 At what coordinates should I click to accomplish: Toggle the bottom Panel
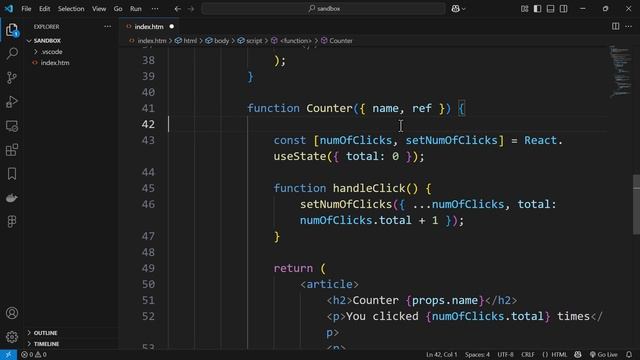551,9
